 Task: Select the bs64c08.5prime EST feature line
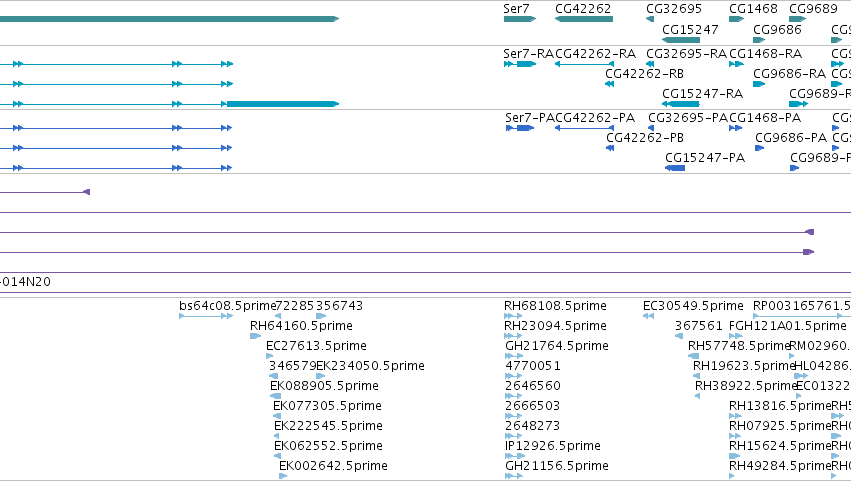(x=206, y=316)
